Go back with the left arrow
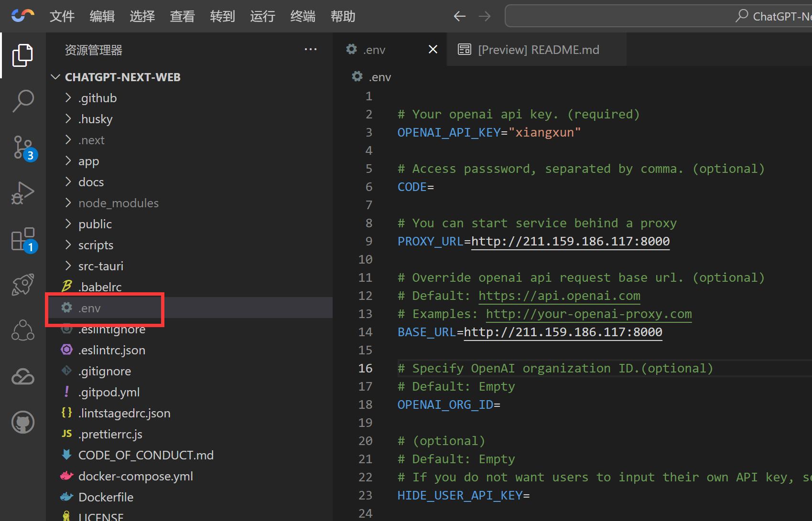Image resolution: width=812 pixels, height=521 pixels. (459, 16)
